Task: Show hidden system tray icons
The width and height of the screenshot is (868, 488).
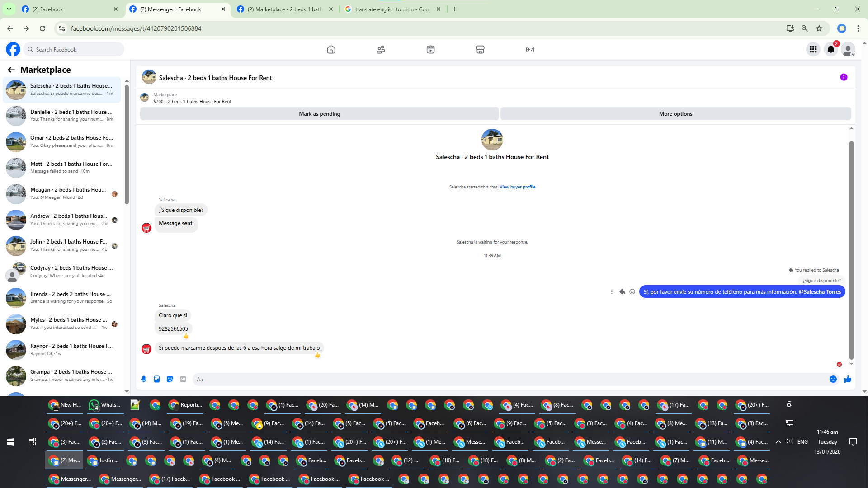Action: tap(778, 442)
